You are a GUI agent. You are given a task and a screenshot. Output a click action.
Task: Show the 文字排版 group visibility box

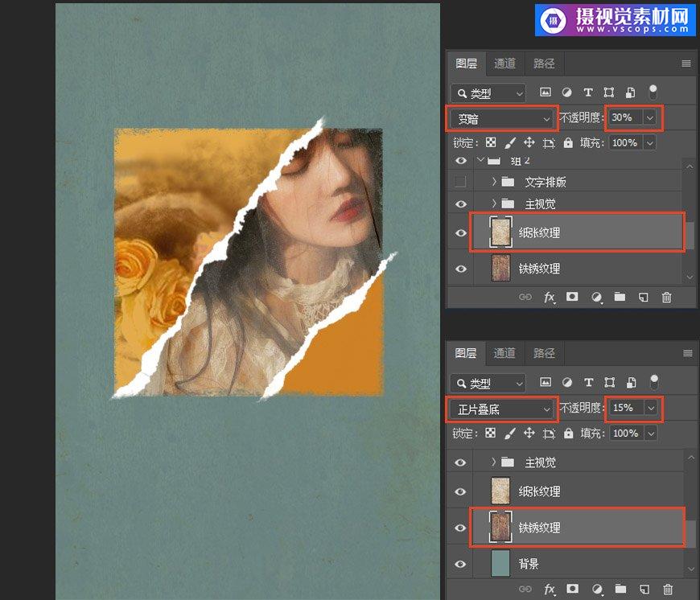coord(460,182)
